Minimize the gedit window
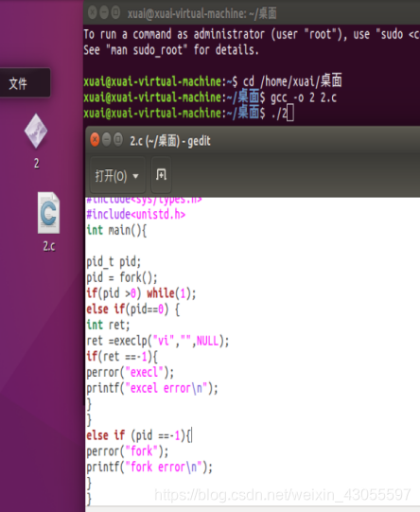Image resolution: width=420 pixels, height=512 pixels. (x=106, y=140)
